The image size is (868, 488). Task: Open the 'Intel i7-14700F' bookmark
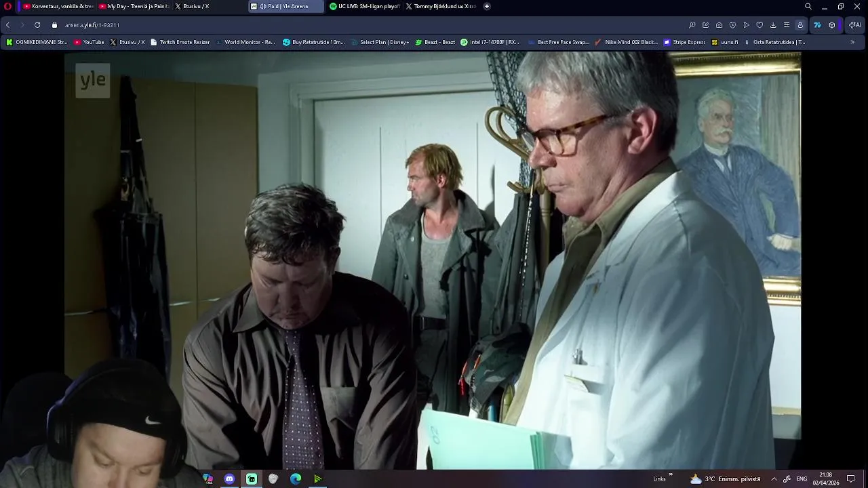click(x=490, y=42)
